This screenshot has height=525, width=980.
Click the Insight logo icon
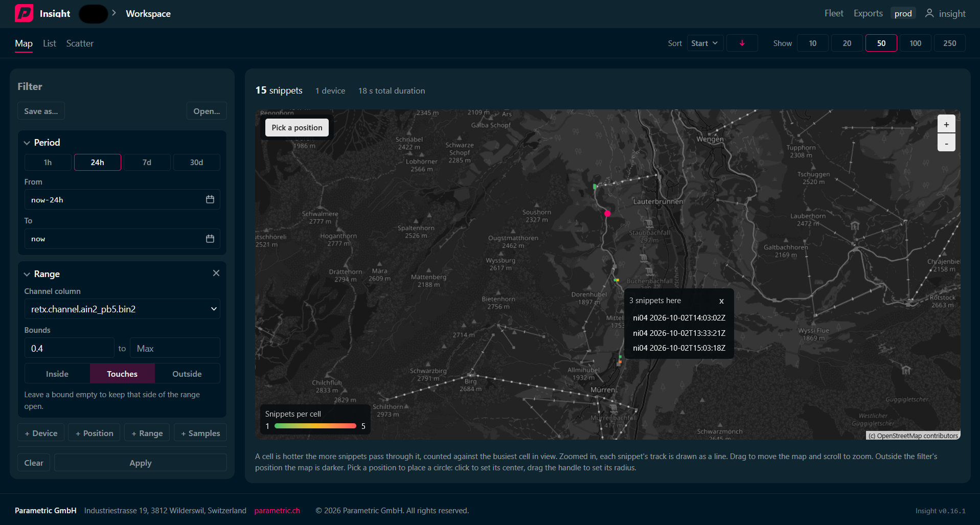tap(24, 13)
